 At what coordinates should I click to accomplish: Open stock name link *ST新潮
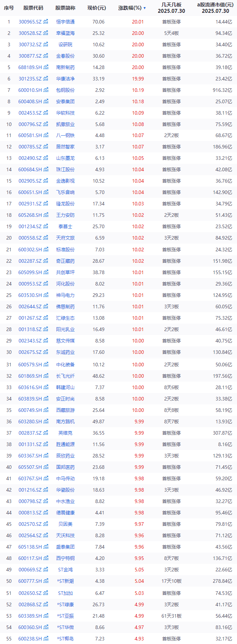(x=65, y=581)
